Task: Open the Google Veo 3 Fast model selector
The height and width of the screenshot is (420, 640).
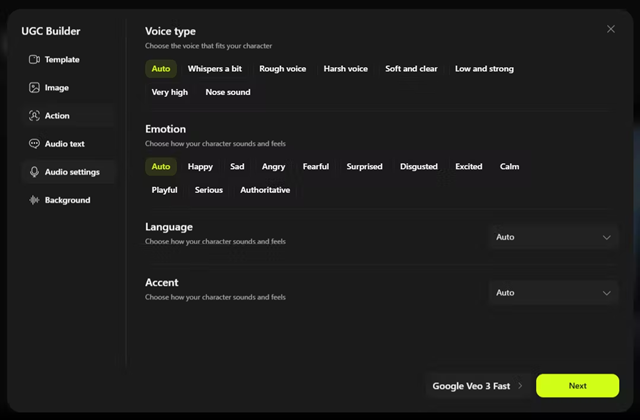Action: (x=478, y=386)
